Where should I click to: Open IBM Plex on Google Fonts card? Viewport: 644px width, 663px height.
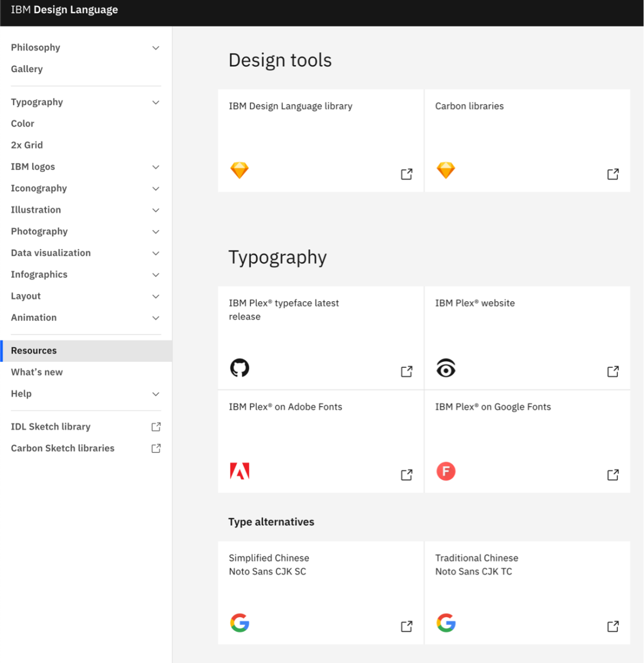(x=527, y=441)
